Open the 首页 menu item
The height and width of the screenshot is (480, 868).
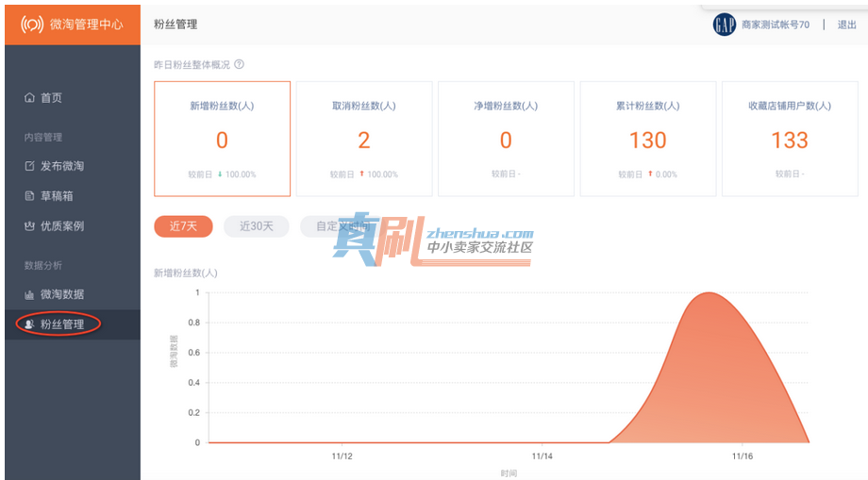point(51,98)
